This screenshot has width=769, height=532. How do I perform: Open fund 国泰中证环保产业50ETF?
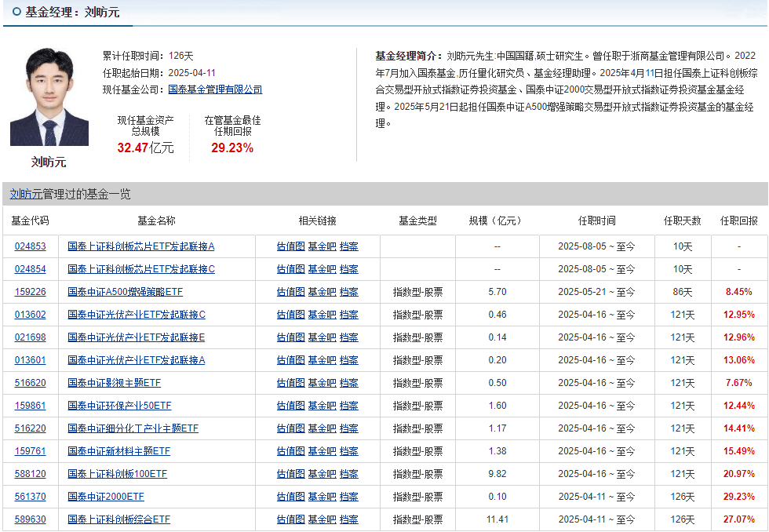tap(119, 406)
